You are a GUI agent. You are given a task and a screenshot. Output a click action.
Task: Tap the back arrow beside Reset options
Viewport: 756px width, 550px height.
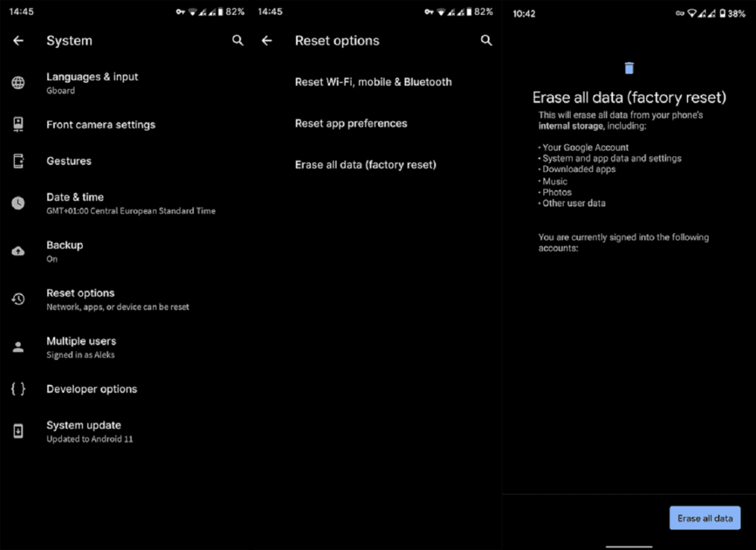tap(267, 41)
